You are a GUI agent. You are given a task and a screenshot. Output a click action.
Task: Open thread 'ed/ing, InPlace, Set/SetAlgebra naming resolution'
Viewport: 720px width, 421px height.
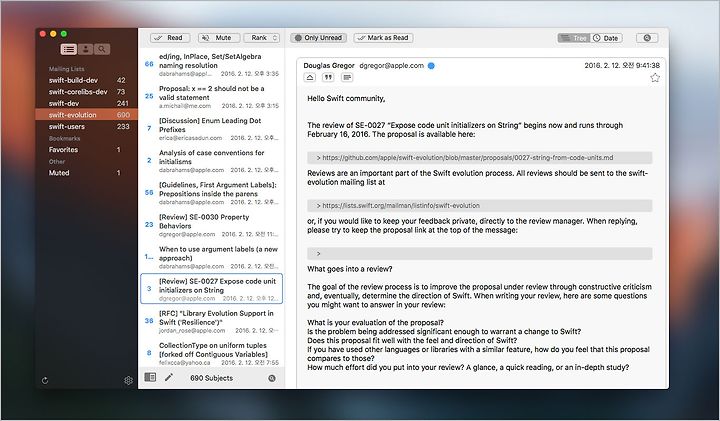tap(212, 64)
